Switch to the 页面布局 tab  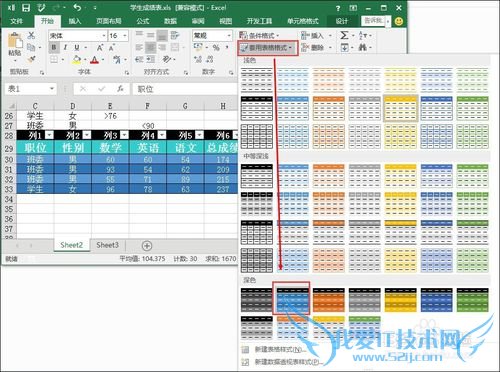[109, 21]
